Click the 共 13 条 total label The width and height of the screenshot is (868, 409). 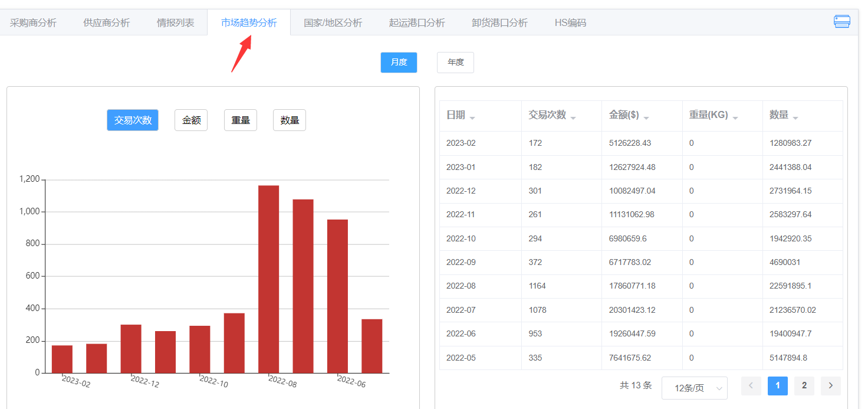click(636, 385)
